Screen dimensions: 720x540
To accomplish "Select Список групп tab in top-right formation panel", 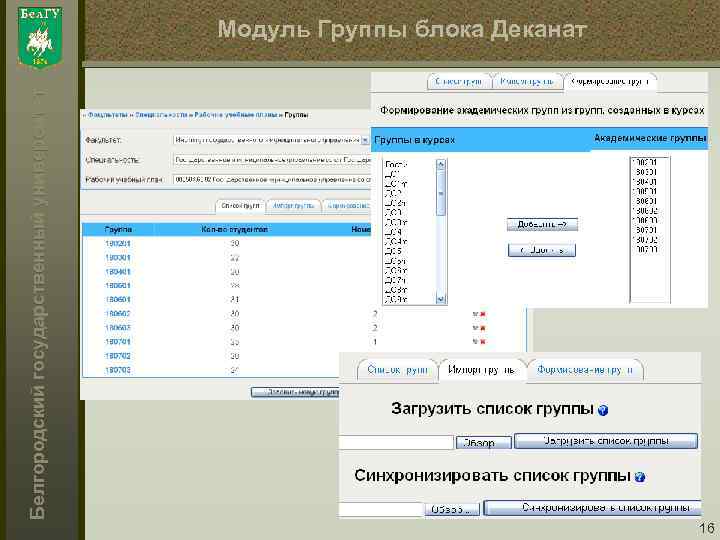I will [458, 82].
